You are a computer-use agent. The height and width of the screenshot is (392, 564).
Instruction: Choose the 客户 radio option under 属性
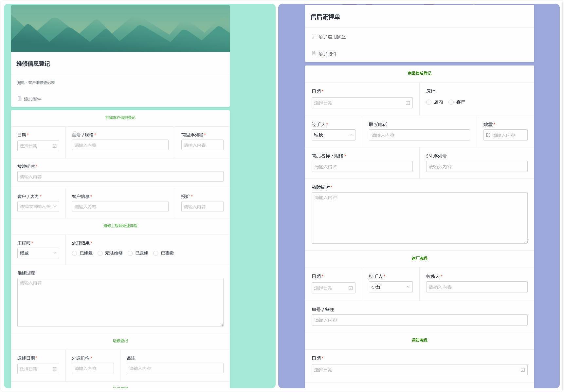(x=451, y=102)
